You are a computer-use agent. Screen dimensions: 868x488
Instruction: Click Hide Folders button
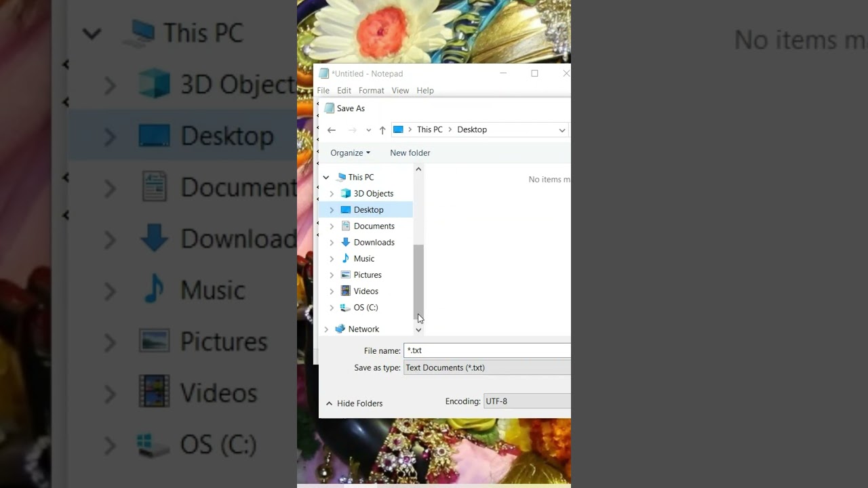coord(354,403)
